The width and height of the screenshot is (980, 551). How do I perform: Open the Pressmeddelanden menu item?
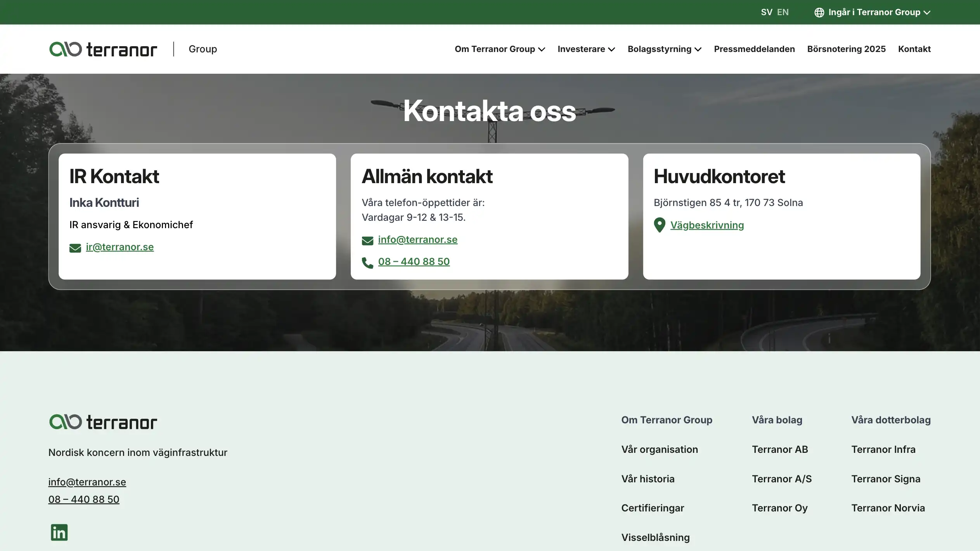[x=754, y=49]
